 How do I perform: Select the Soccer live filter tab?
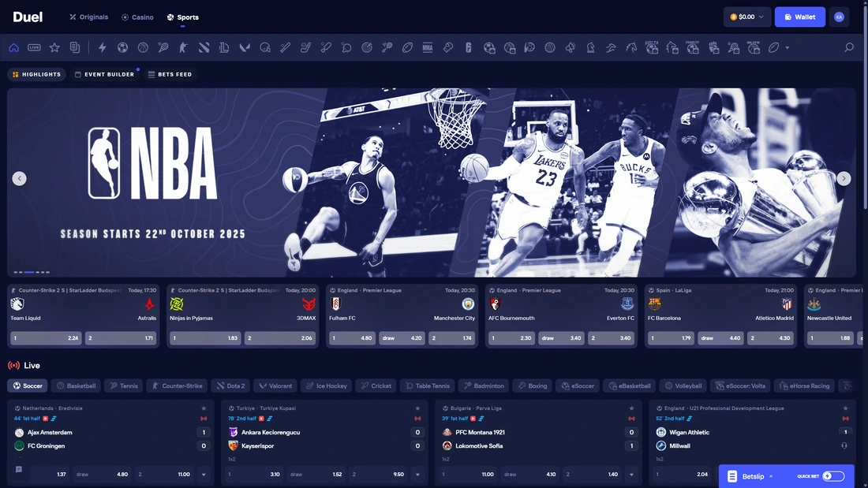point(28,386)
